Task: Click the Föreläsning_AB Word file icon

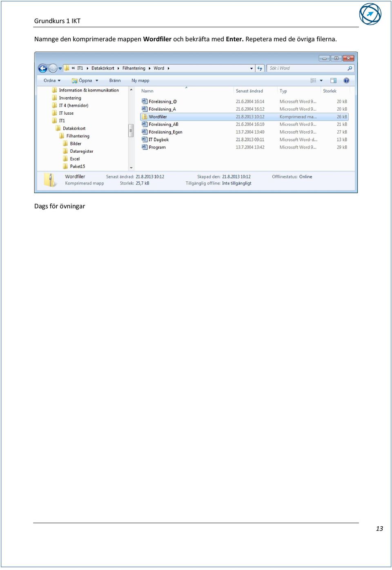Action: (144, 124)
